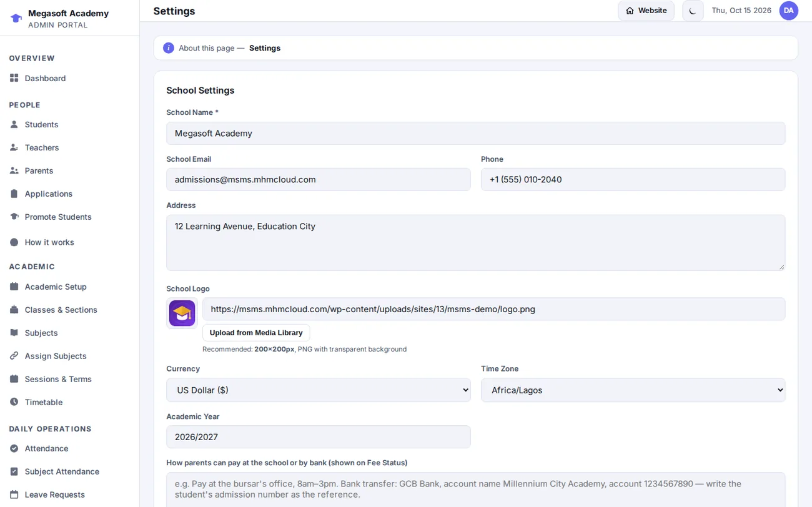The height and width of the screenshot is (507, 812).
Task: Click the Classes & Sections icon
Action: click(14, 310)
